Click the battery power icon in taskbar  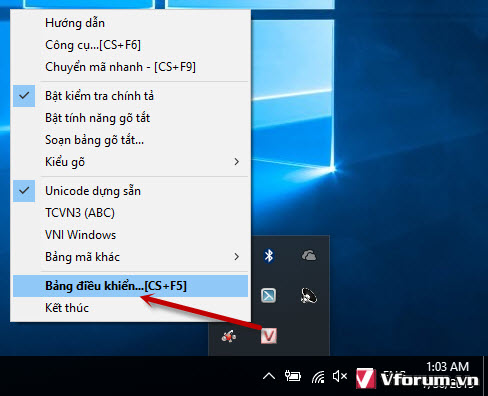tap(293, 377)
